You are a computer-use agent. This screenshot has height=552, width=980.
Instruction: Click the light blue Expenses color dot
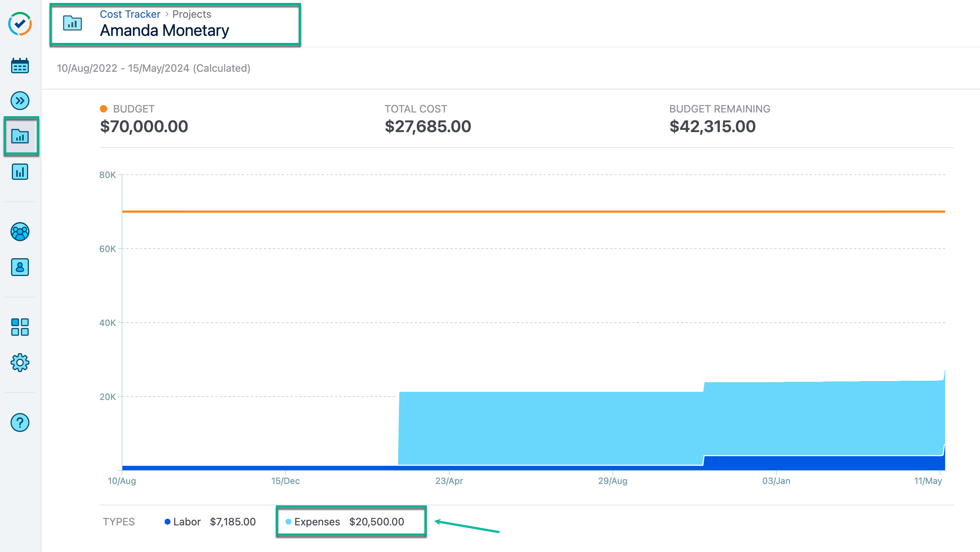(288, 522)
